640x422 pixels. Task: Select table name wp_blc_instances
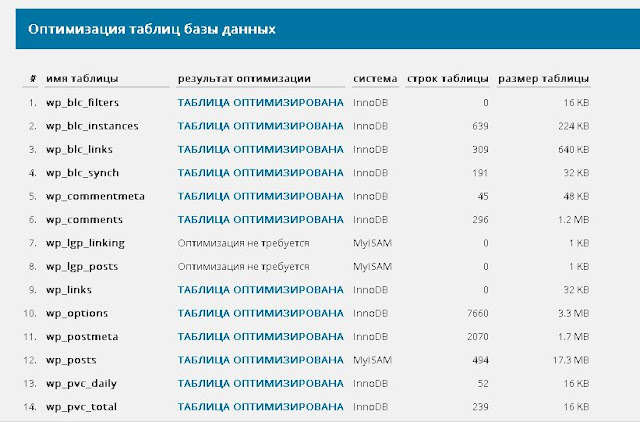[x=92, y=126]
